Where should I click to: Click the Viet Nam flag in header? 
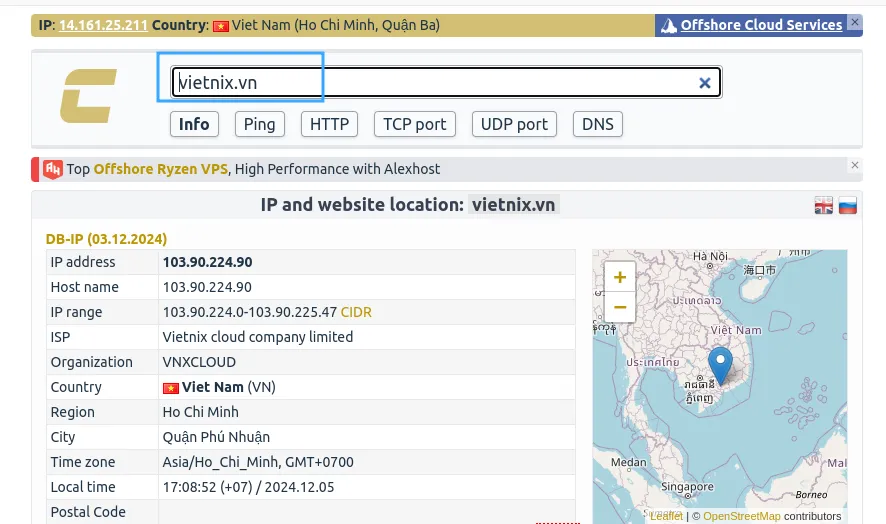coord(221,26)
